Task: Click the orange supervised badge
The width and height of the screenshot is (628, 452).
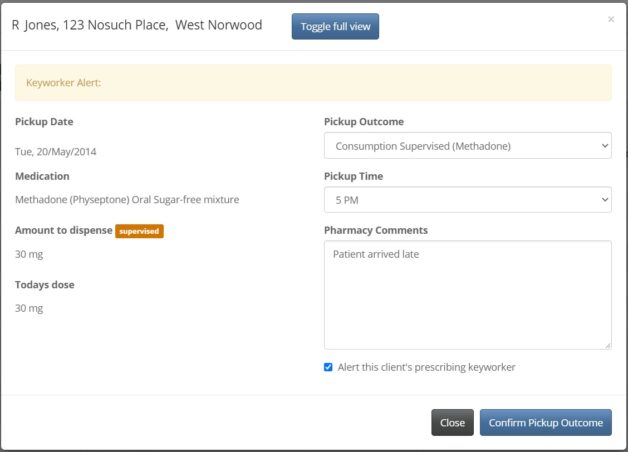Action: [139, 231]
